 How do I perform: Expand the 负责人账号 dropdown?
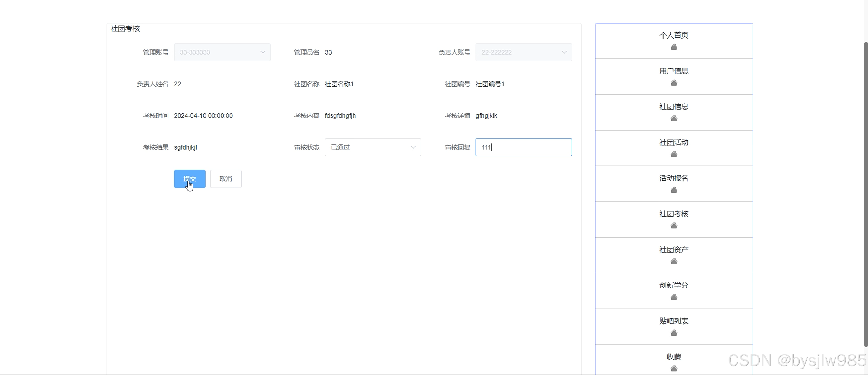(524, 52)
